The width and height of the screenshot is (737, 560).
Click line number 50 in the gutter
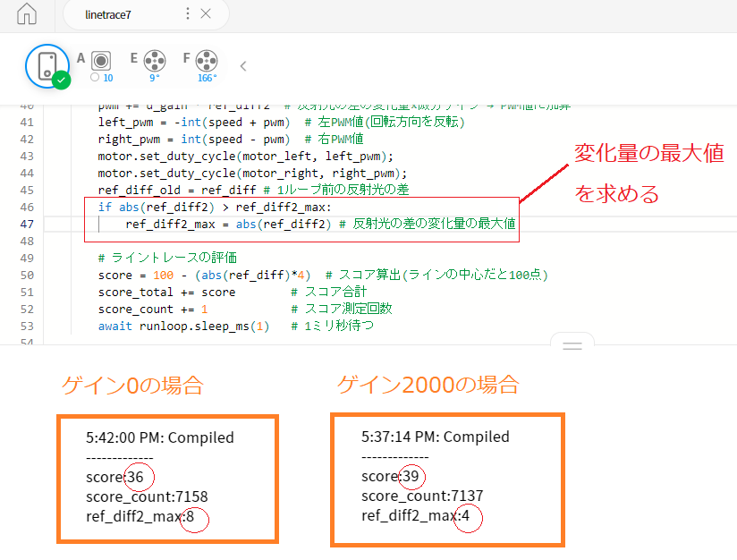click(x=27, y=275)
